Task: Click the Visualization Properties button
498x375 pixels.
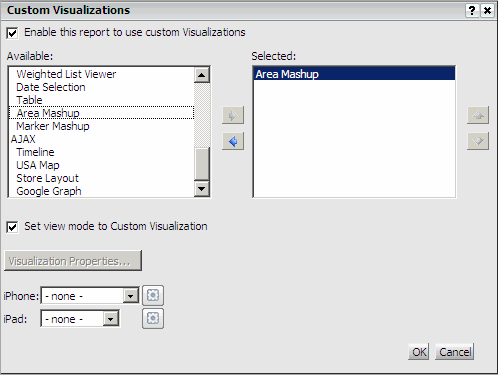Action: click(73, 261)
